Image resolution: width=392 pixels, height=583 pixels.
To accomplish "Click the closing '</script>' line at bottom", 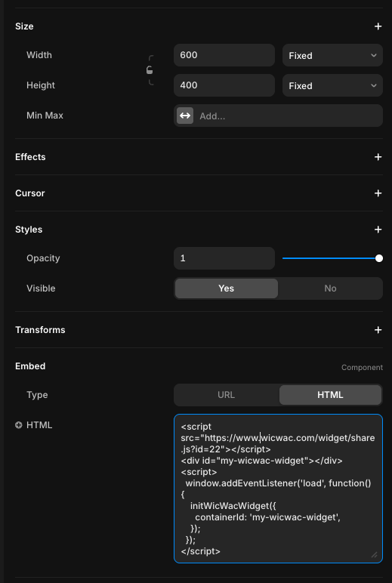I will point(200,551).
